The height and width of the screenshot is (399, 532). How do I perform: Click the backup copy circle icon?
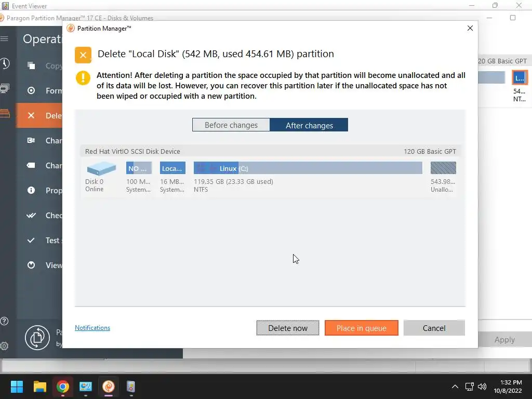tap(37, 338)
